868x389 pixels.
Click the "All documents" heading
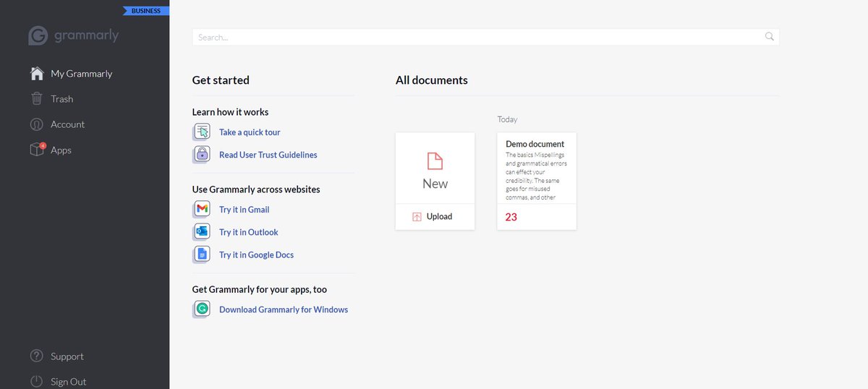[x=432, y=80]
